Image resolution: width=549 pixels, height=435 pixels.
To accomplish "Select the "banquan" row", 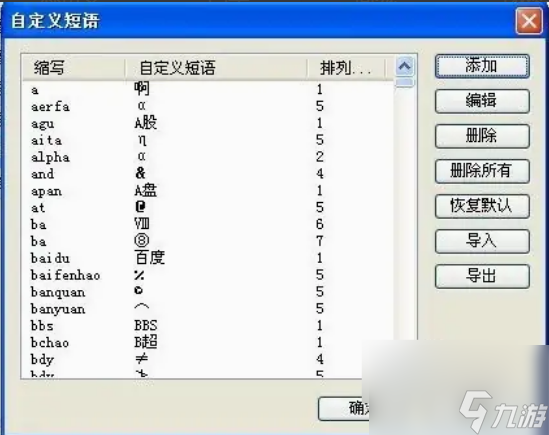I will coord(208,292).
